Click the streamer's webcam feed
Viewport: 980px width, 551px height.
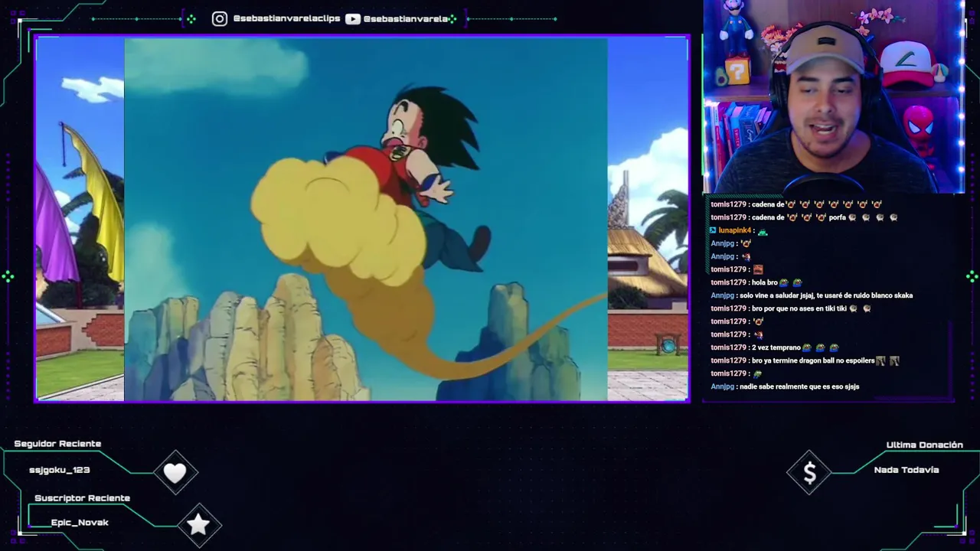[834, 97]
